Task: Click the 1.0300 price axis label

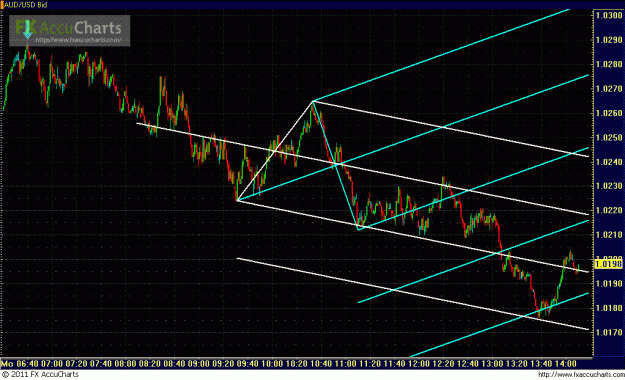Action: pyautogui.click(x=609, y=16)
